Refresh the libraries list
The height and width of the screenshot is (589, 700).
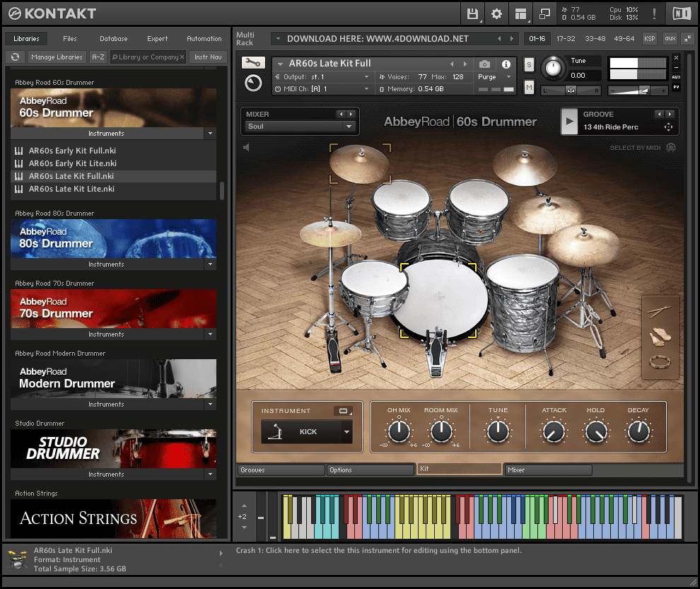pyautogui.click(x=15, y=57)
